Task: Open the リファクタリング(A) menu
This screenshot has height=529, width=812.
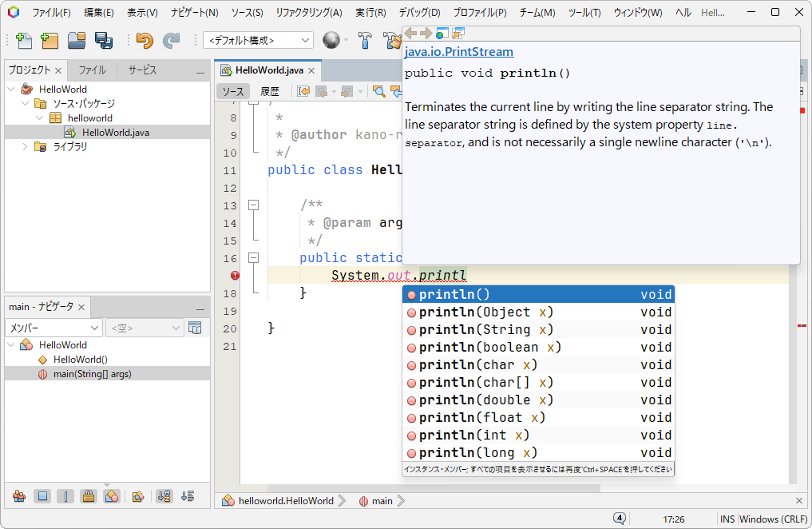Action: [309, 13]
